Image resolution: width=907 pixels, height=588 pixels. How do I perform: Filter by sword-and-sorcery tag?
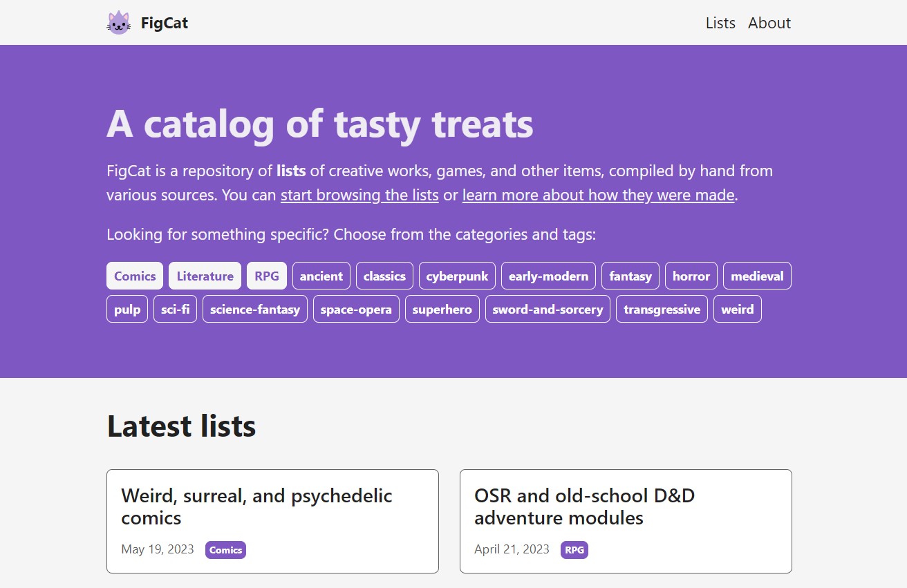548,309
